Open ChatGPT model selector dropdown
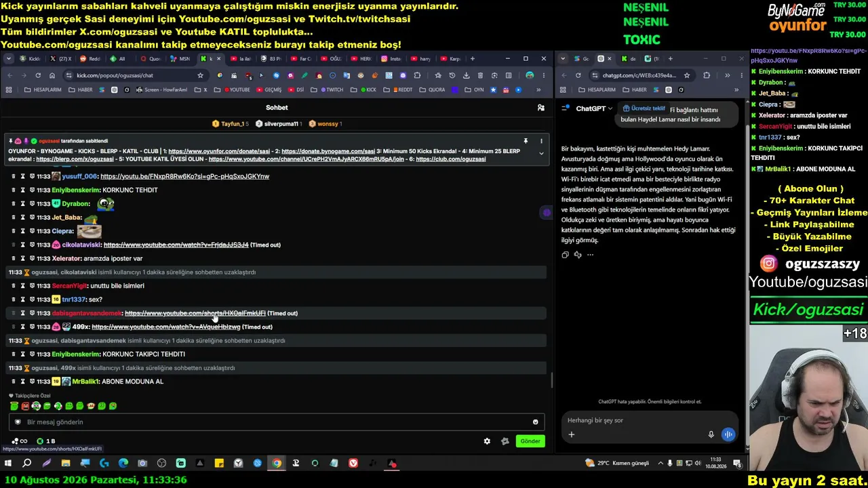Viewport: 868px width, 488px height. tap(593, 108)
